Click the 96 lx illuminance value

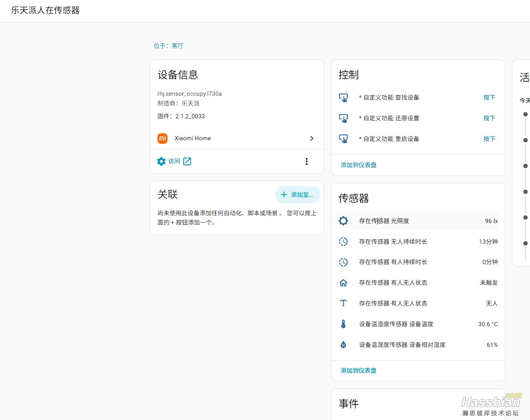(491, 221)
